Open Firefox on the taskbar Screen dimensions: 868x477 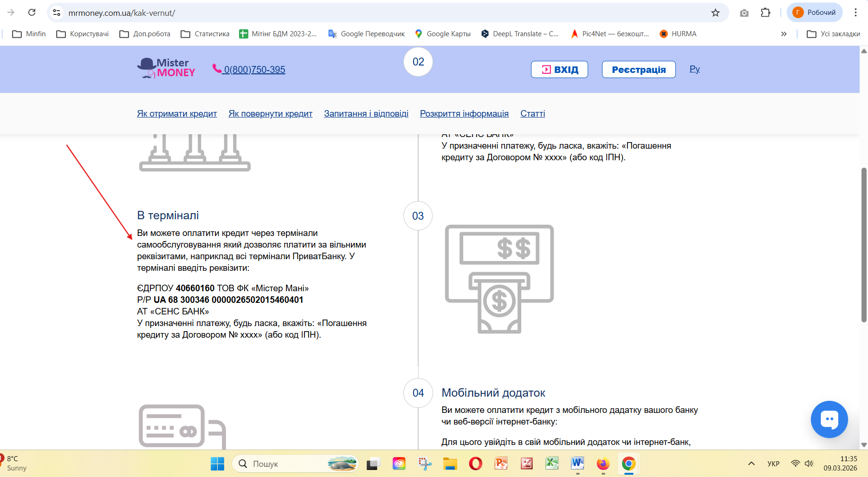(603, 464)
